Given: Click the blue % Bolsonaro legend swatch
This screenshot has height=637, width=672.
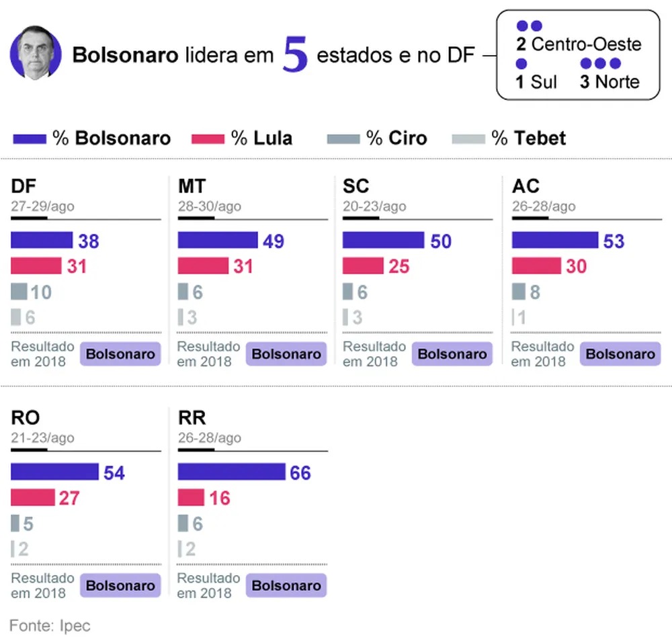Looking at the screenshot, I should point(30,139).
